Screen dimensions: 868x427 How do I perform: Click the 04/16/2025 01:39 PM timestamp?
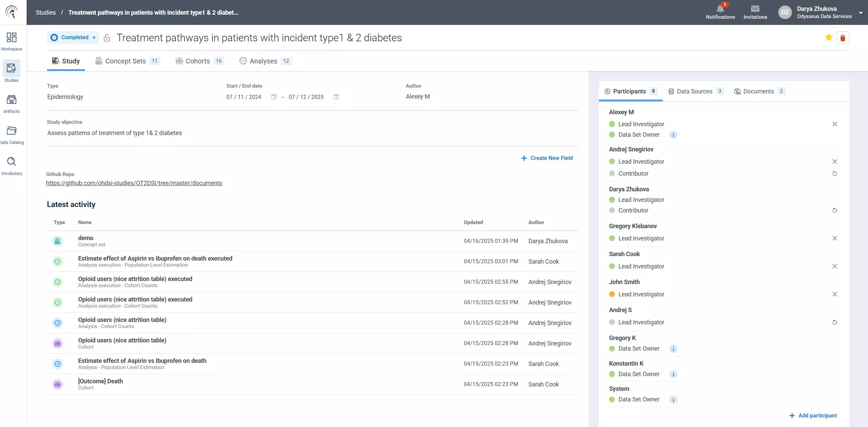tap(491, 241)
